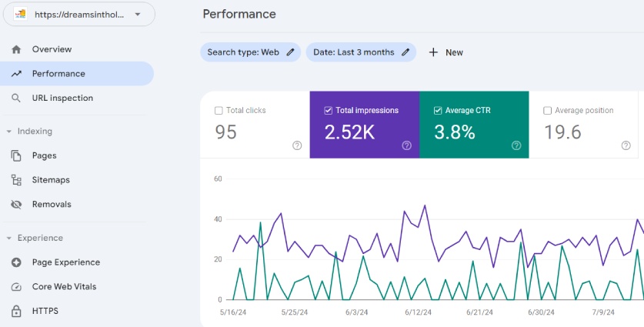Screen dimensions: 644x327
Task: Uncheck the Average CTR checkbox
Action: [438, 111]
